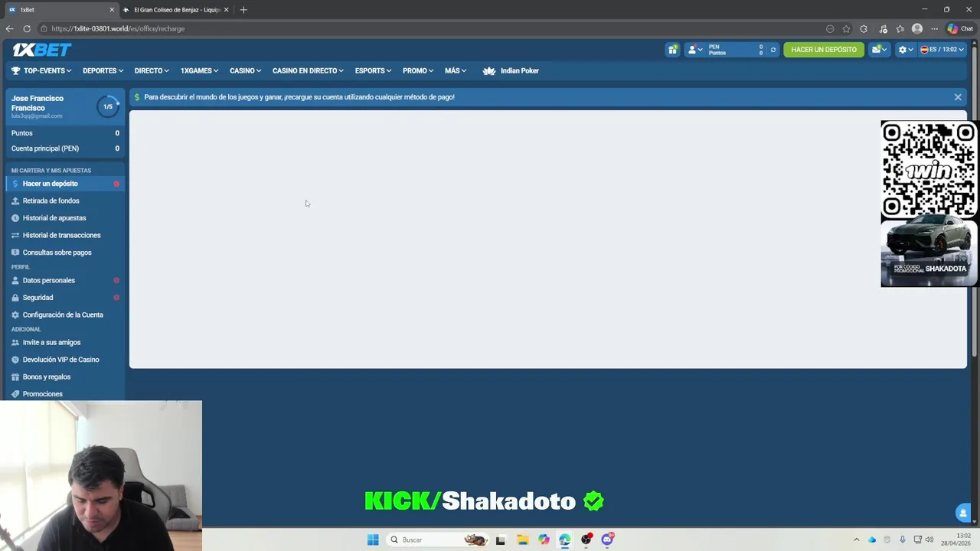The height and width of the screenshot is (551, 980).
Task: Open the messages envelope dropdown
Action: pyautogui.click(x=879, y=50)
